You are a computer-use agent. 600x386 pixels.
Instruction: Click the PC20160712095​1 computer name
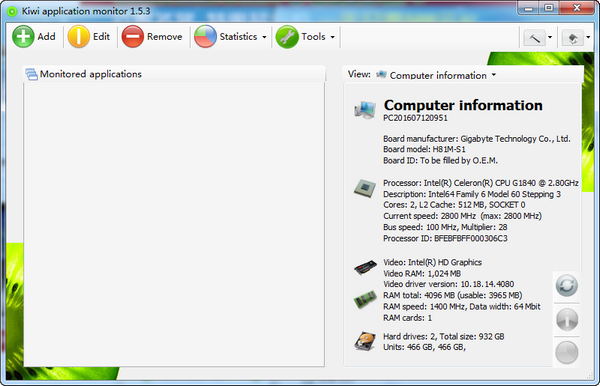point(415,118)
